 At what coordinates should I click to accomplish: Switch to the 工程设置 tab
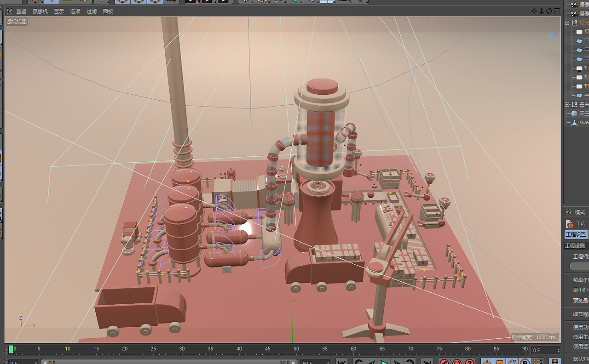pyautogui.click(x=576, y=234)
